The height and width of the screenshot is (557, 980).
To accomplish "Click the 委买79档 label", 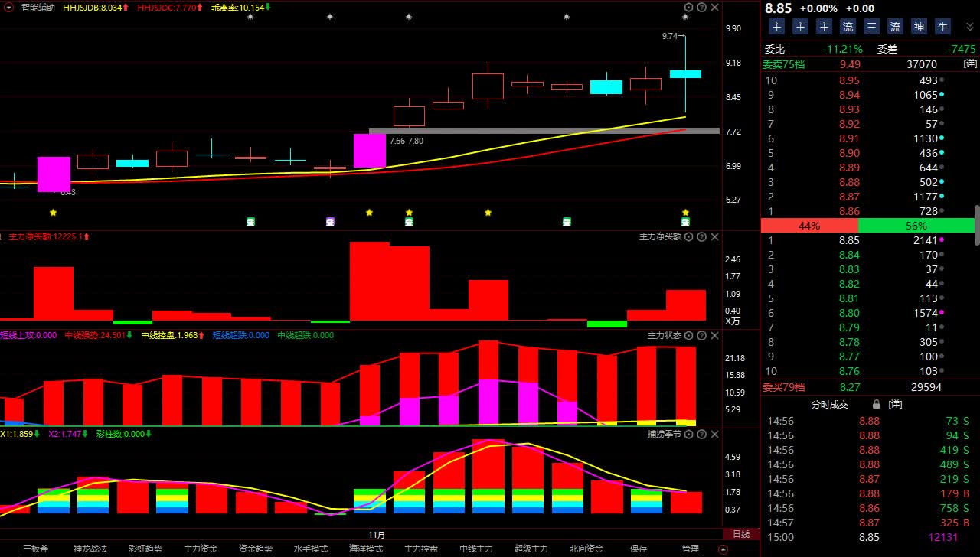I will [x=783, y=387].
